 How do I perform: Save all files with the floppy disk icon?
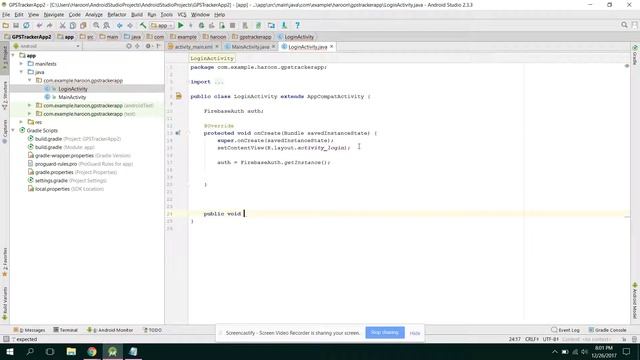pos(16,25)
